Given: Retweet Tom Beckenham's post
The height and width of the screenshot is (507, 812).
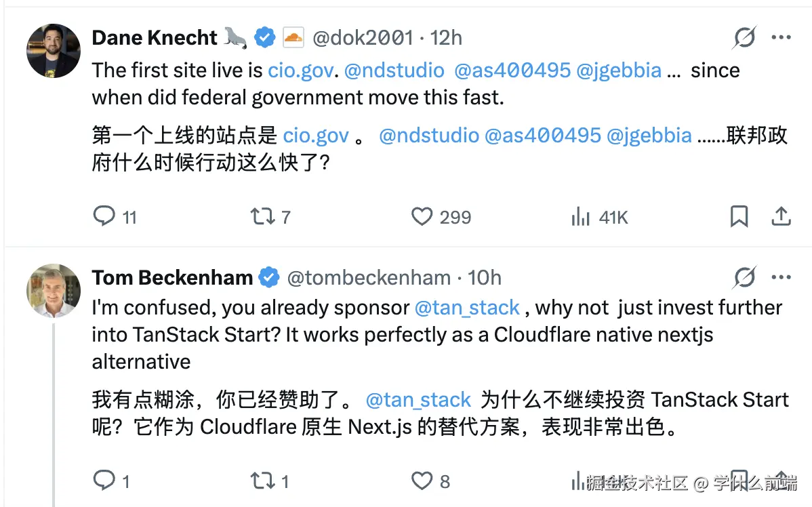Looking at the screenshot, I should click(262, 481).
